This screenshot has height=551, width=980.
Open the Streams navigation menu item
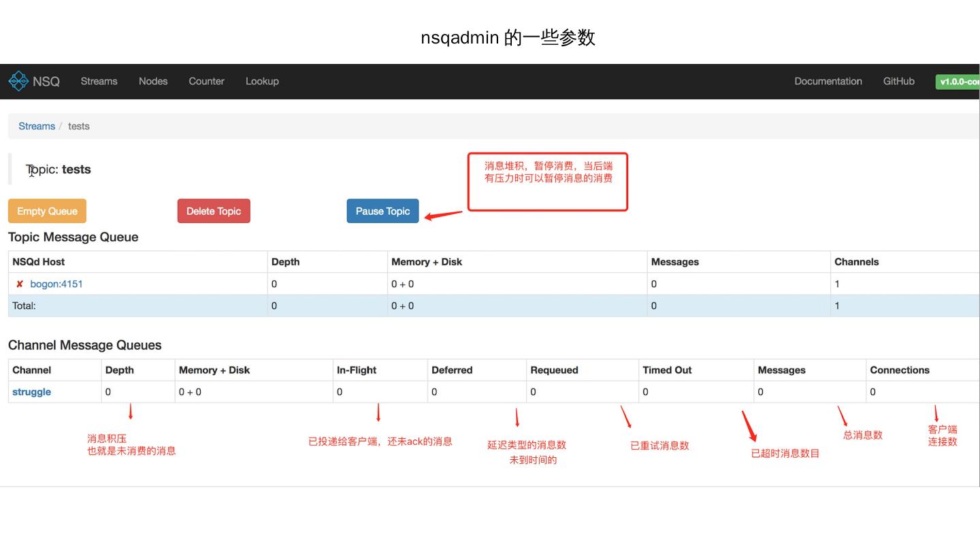(99, 81)
